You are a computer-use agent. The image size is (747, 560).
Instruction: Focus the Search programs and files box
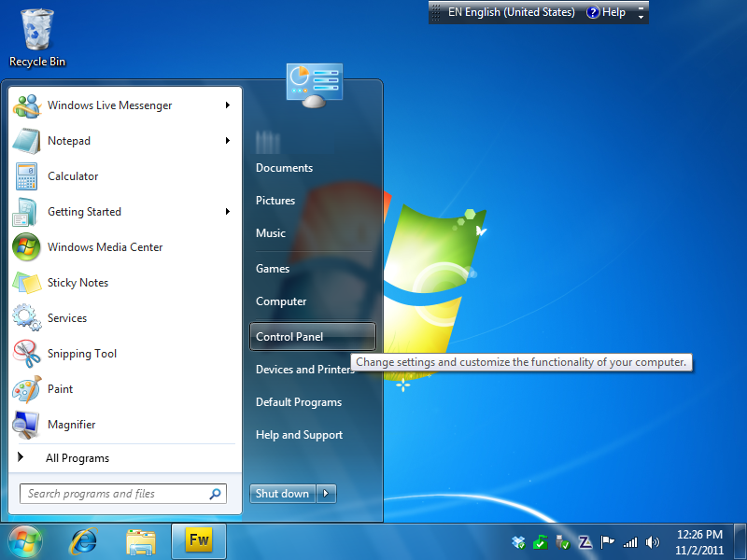[123, 494]
